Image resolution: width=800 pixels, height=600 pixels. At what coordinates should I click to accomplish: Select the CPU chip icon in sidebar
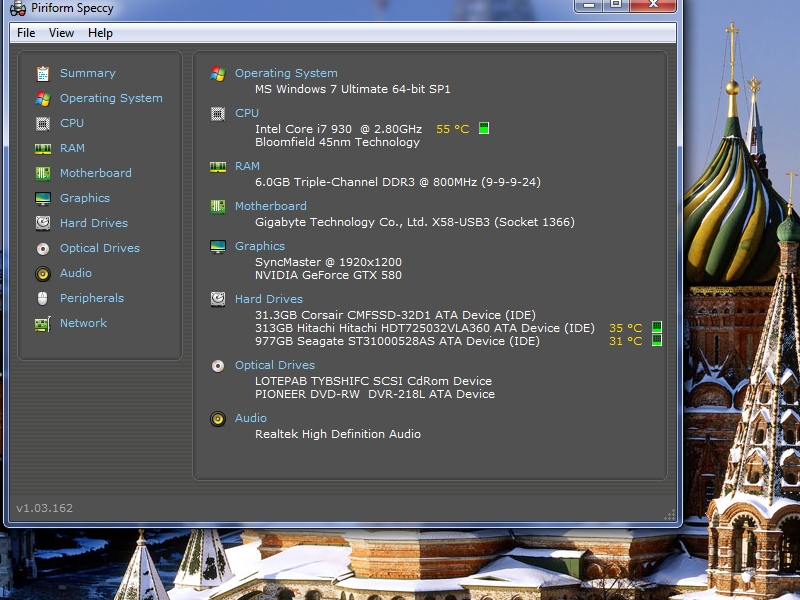point(43,123)
